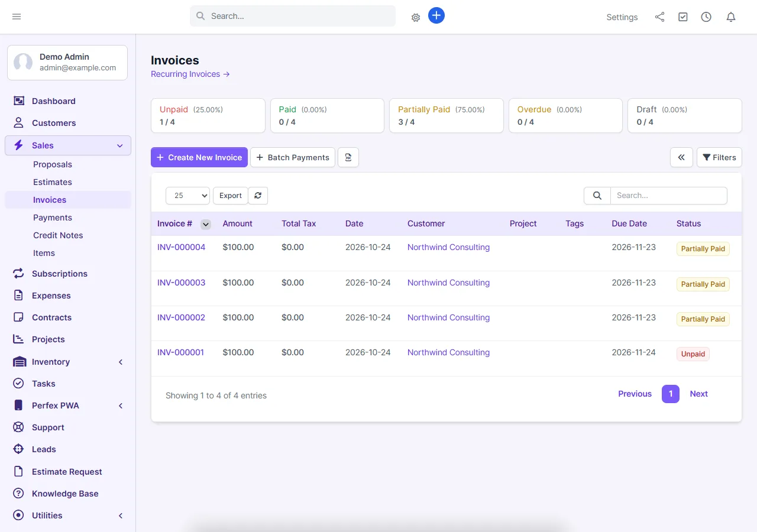Expand the Perfex PWA submenu arrow

pyautogui.click(x=121, y=406)
